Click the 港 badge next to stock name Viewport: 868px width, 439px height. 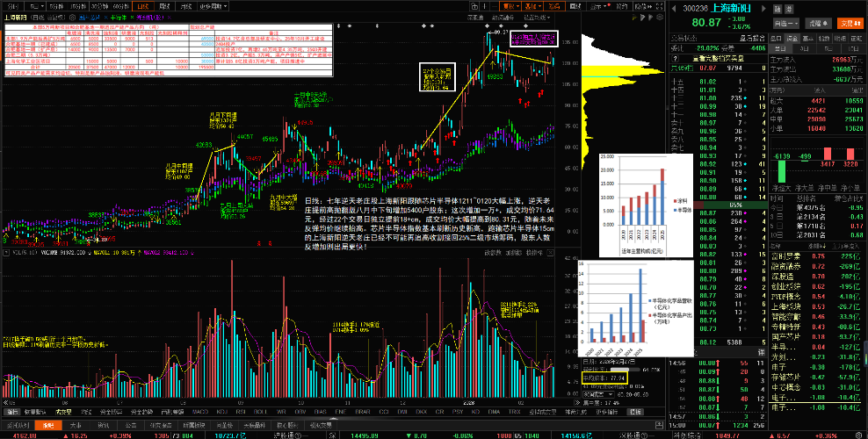coord(789,8)
